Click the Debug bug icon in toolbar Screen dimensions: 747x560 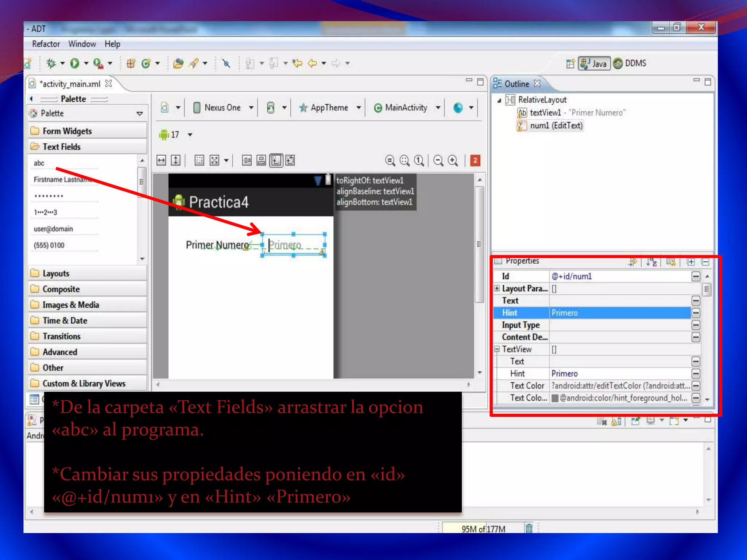[51, 63]
